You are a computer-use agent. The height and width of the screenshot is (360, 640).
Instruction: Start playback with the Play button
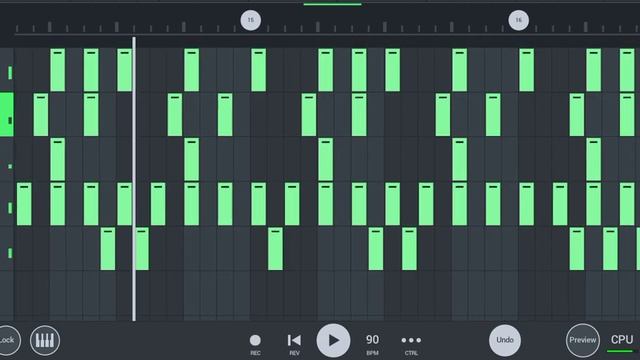coord(333,340)
